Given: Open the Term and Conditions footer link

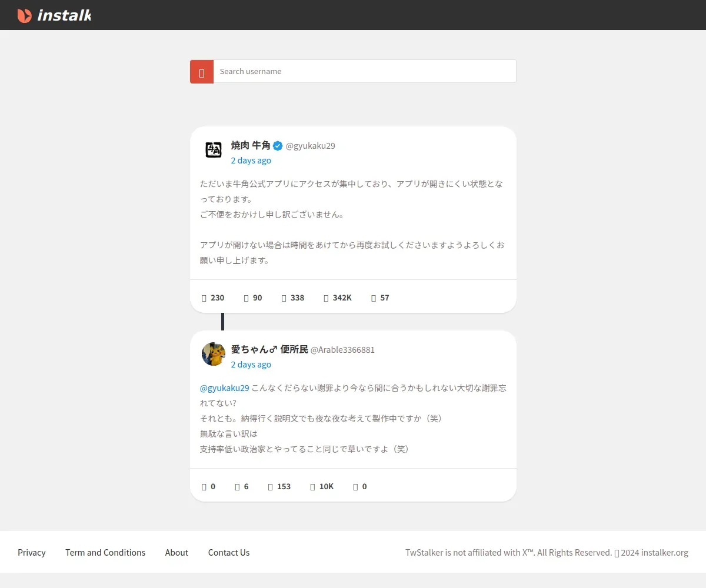Looking at the screenshot, I should click(x=105, y=553).
